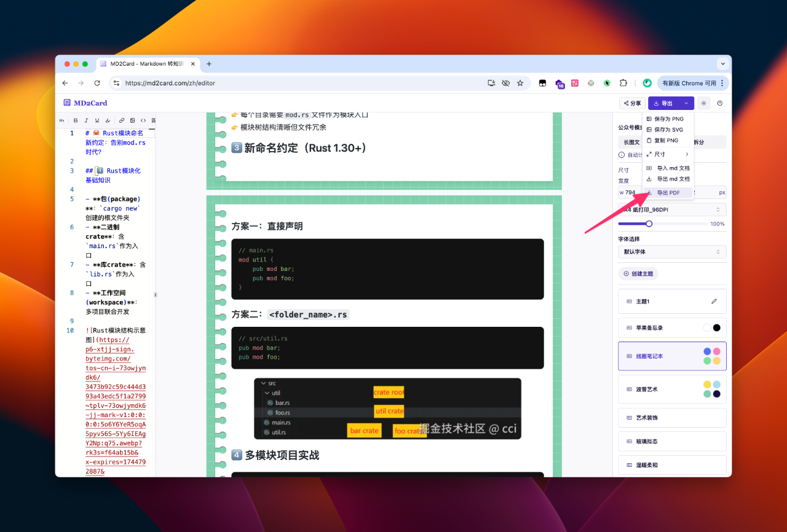This screenshot has height=532, width=787.
Task: Click black swatch on 苹果备忘录 theme
Action: (716, 327)
